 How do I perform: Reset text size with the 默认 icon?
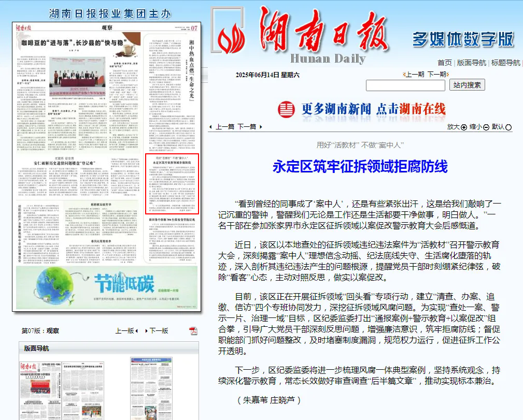(x=508, y=127)
